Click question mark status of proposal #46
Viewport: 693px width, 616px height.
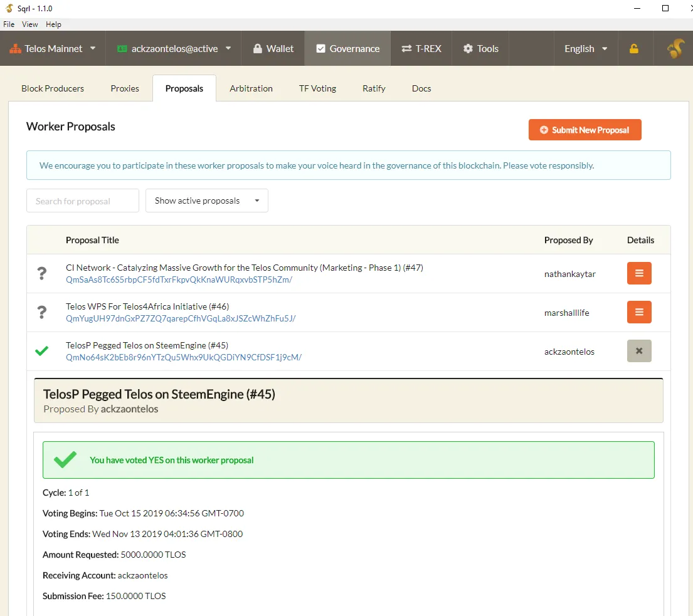(x=41, y=312)
